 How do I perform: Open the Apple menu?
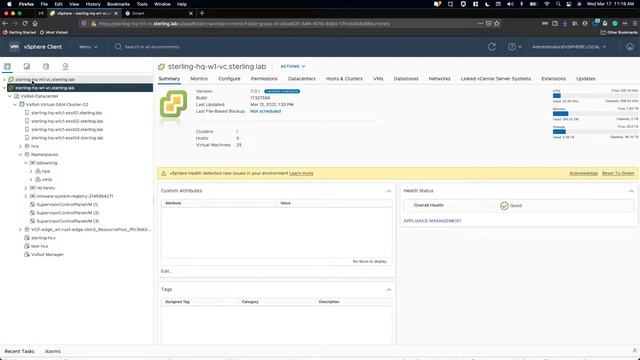9,4
